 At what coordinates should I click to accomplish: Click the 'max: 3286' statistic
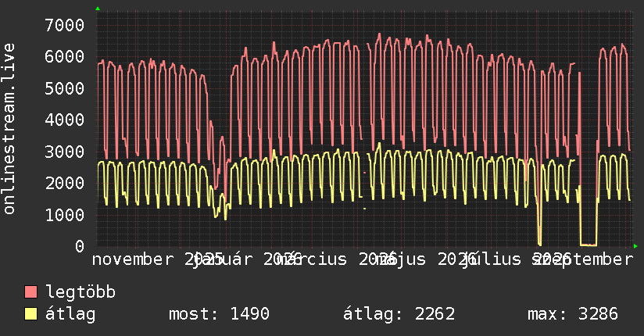(x=573, y=314)
